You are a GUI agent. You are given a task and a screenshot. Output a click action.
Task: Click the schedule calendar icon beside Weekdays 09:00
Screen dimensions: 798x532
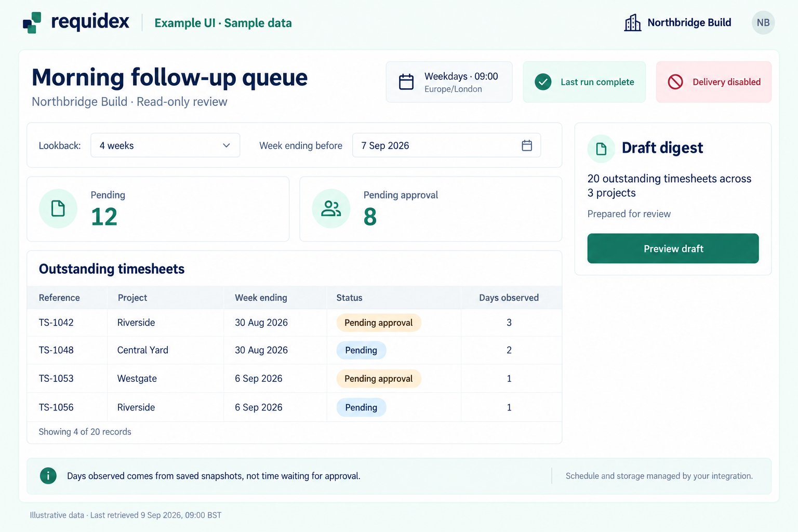406,82
